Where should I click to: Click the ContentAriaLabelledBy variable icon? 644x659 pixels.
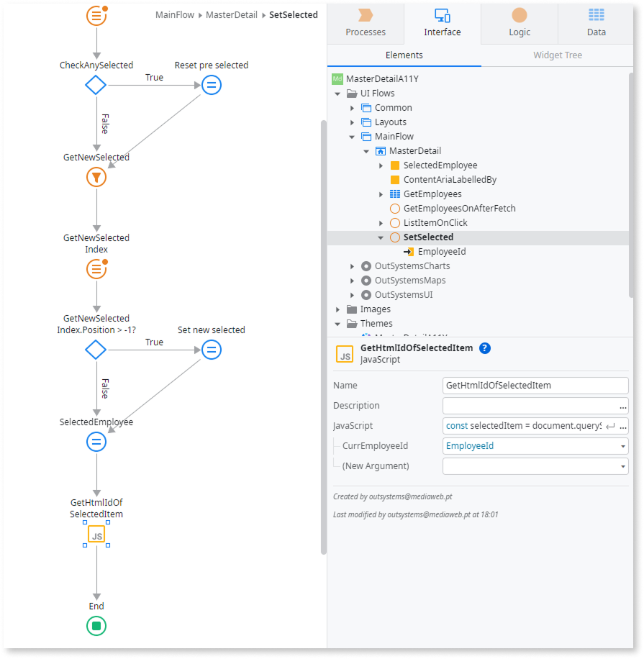(x=395, y=180)
